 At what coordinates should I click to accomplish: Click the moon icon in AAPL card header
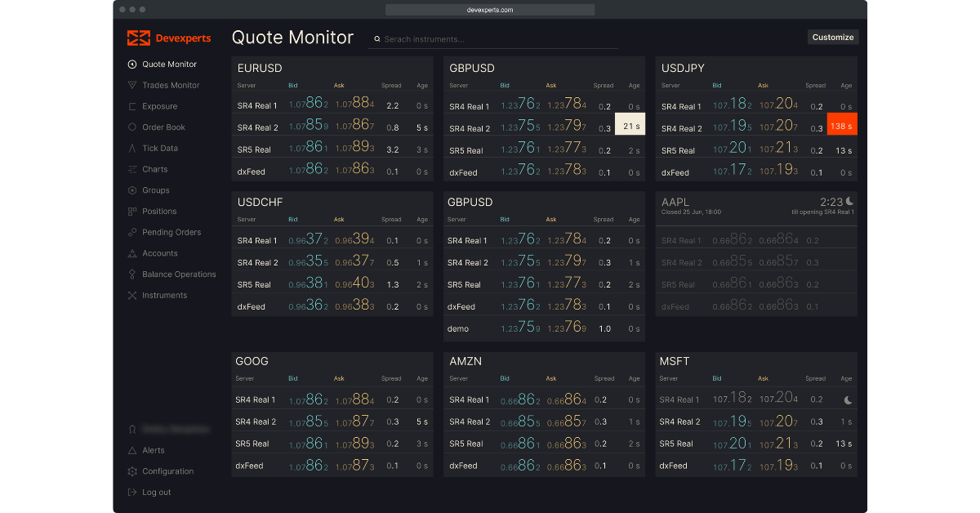(x=850, y=201)
